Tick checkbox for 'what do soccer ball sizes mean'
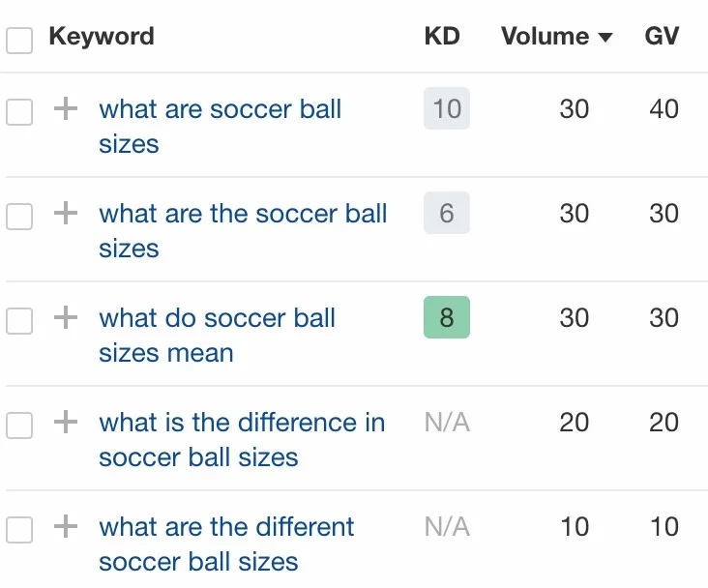This screenshot has width=708, height=588. (19, 321)
